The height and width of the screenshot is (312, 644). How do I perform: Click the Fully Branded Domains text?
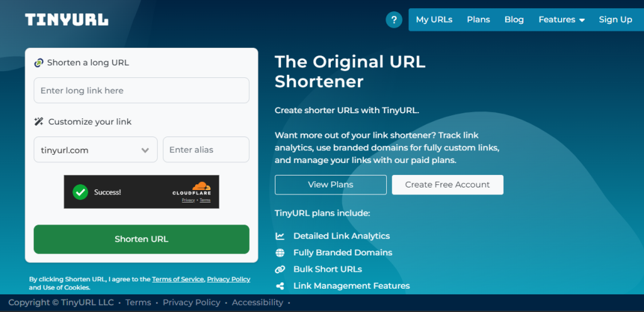[x=343, y=253]
